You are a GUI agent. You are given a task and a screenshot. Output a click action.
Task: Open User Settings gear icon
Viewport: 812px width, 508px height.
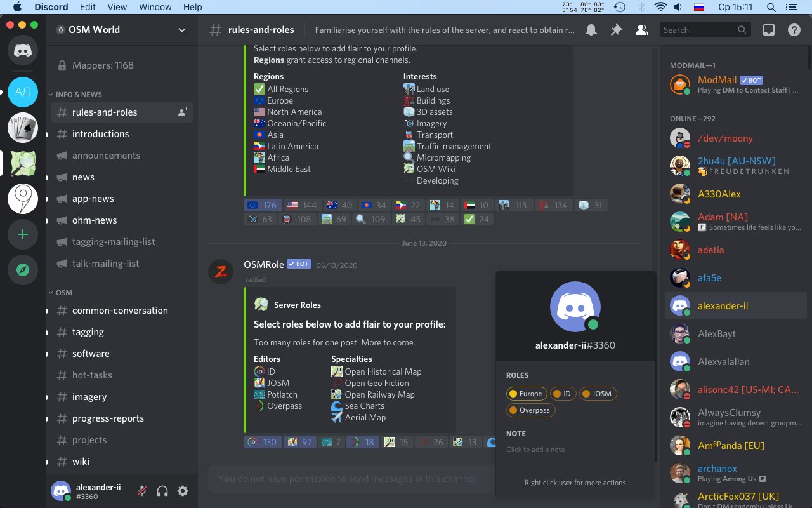click(x=183, y=491)
